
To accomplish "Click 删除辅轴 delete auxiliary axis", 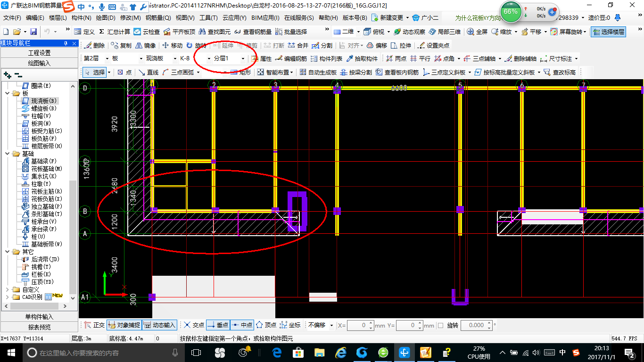I will [x=520, y=59].
